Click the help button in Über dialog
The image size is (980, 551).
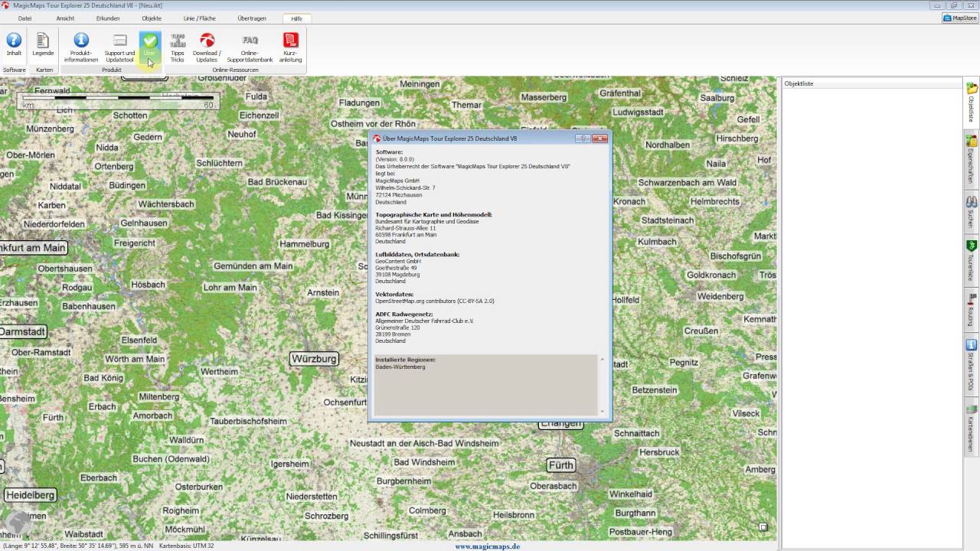(x=583, y=139)
